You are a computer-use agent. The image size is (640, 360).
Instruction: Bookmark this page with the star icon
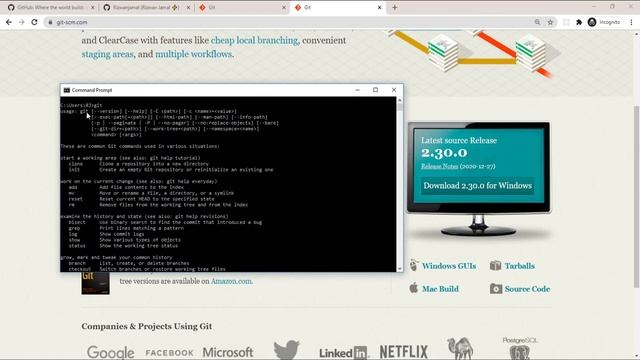(550, 22)
